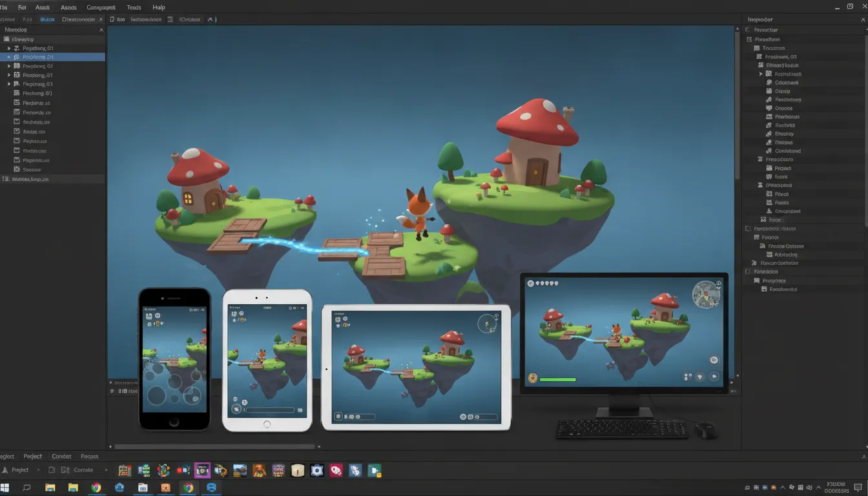This screenshot has width=868, height=496.
Task: Click the black iPhone device preview
Action: point(174,359)
